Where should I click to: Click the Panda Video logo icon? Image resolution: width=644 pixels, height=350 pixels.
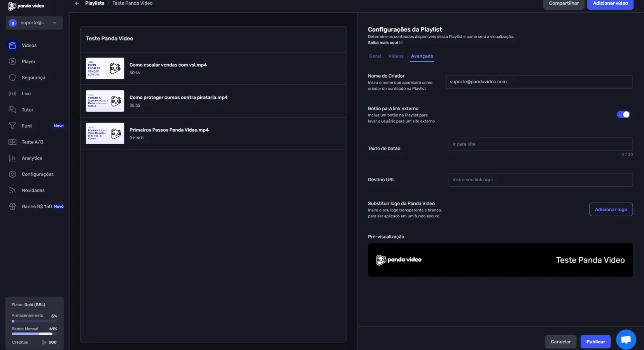click(x=12, y=6)
